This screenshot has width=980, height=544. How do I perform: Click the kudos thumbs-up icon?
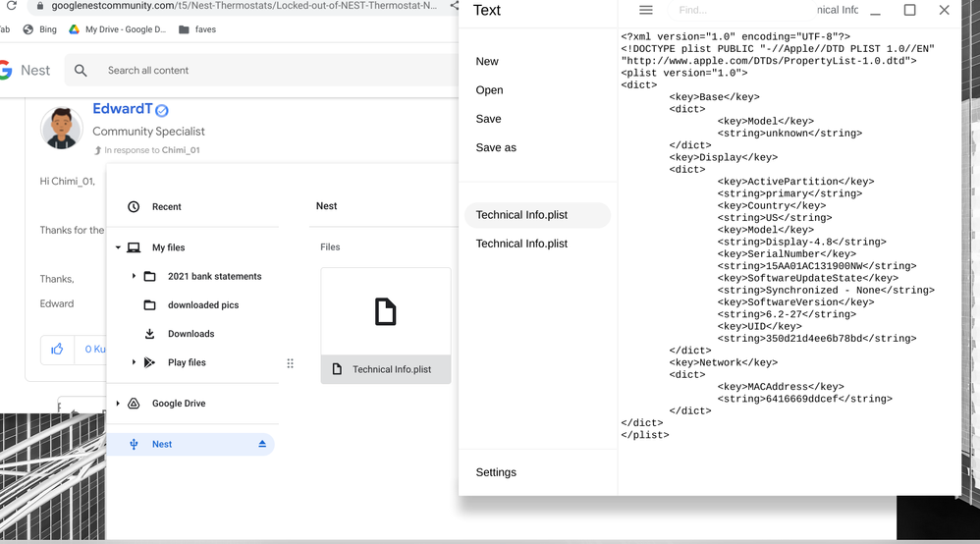click(x=57, y=349)
